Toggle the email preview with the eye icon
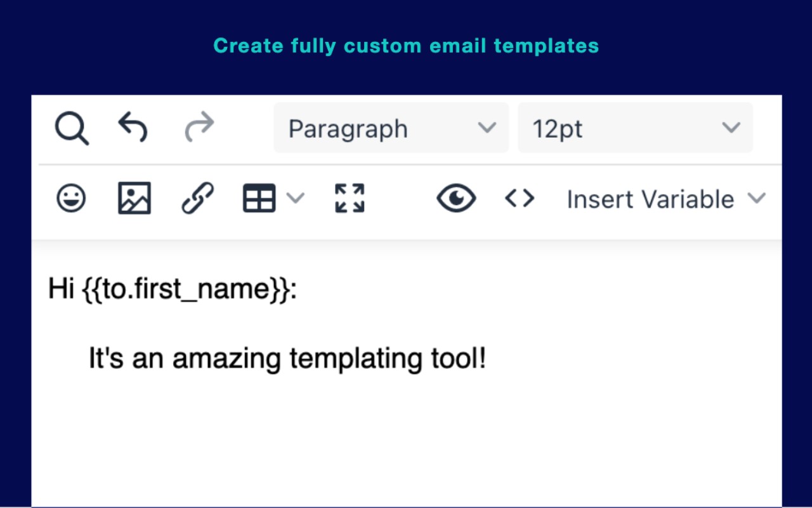The height and width of the screenshot is (508, 812). click(x=456, y=198)
